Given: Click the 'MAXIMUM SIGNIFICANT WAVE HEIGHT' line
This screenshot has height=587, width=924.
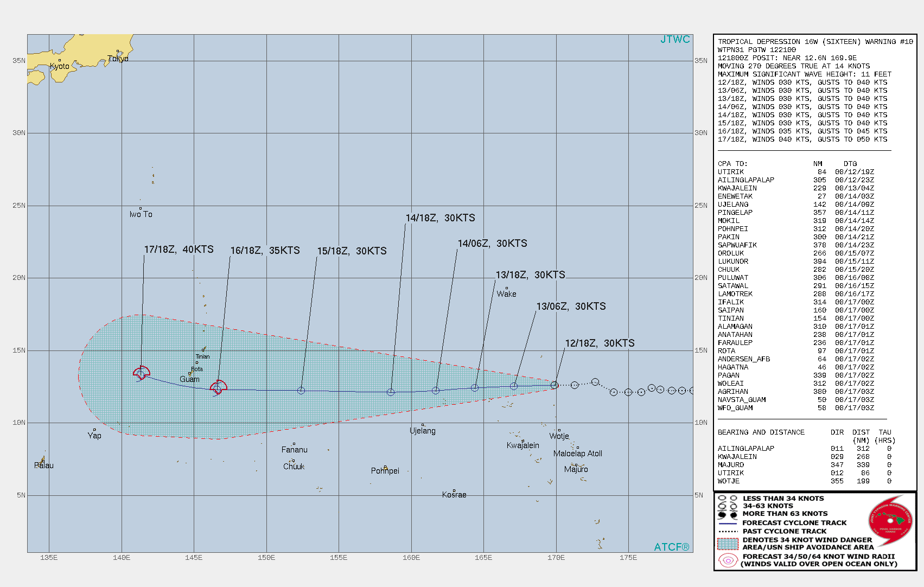Looking at the screenshot, I should tap(805, 74).
